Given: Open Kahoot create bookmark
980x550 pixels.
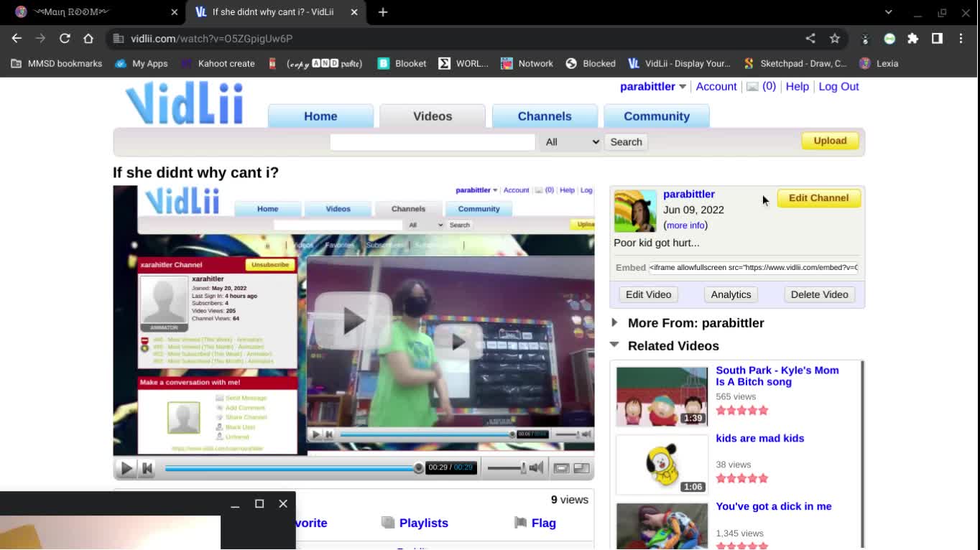Looking at the screenshot, I should pyautogui.click(x=218, y=63).
